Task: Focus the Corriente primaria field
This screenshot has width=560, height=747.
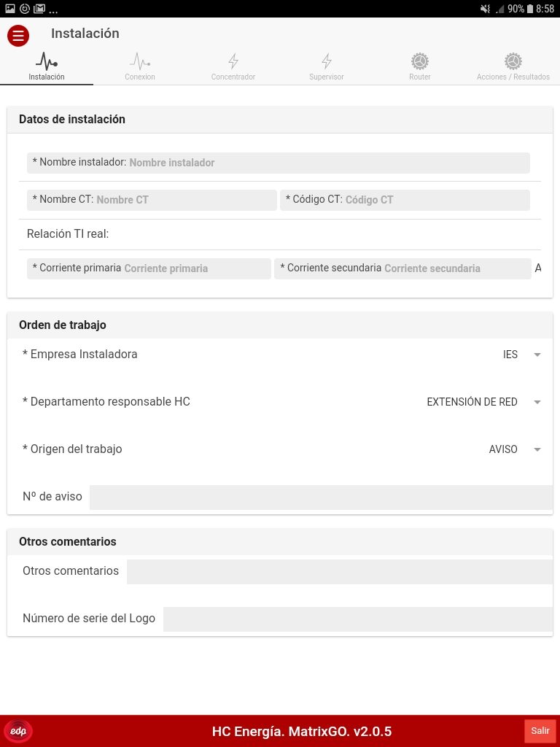Action: 149,268
